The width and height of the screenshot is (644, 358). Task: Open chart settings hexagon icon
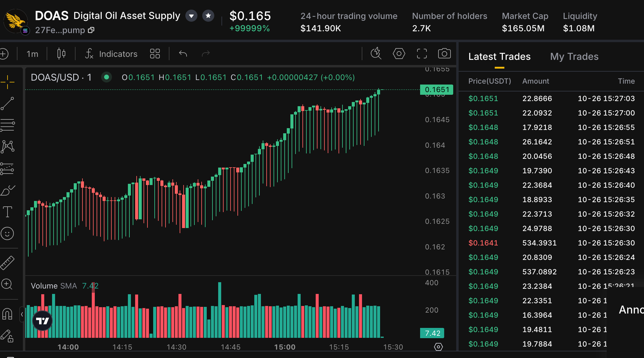[399, 54]
